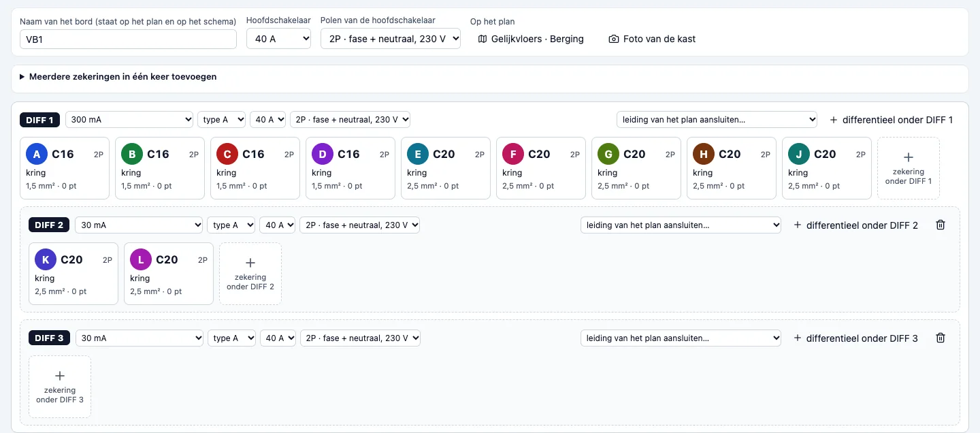The height and width of the screenshot is (433, 980).
Task: Open DIFF 1 type A dropdown
Action: pos(221,120)
